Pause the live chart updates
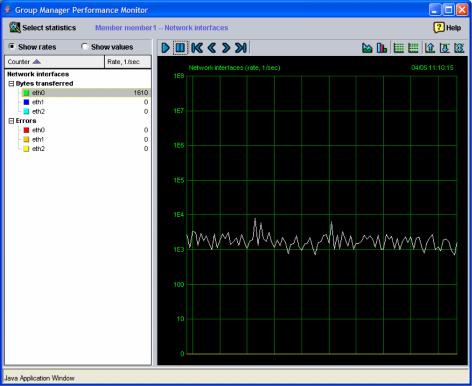 (x=180, y=48)
